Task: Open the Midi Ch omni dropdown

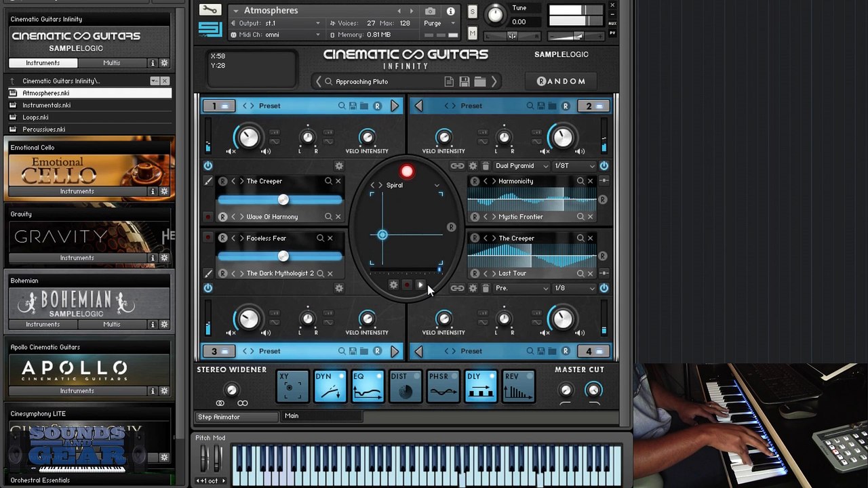Action: [x=276, y=35]
